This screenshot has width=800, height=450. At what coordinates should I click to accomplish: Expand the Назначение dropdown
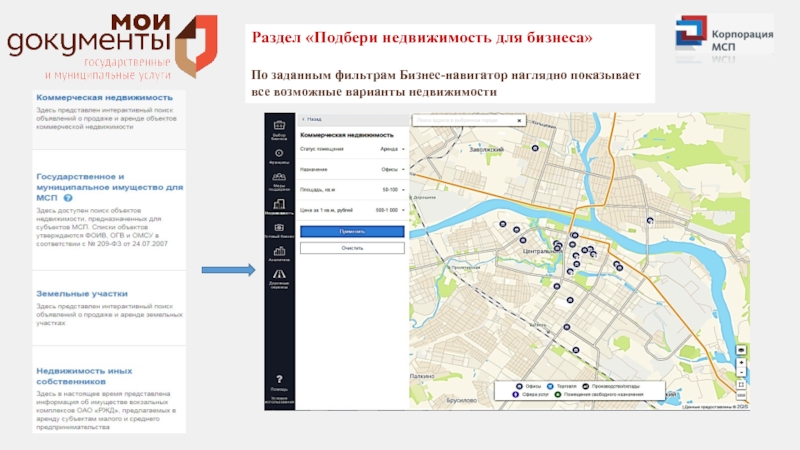coord(392,169)
